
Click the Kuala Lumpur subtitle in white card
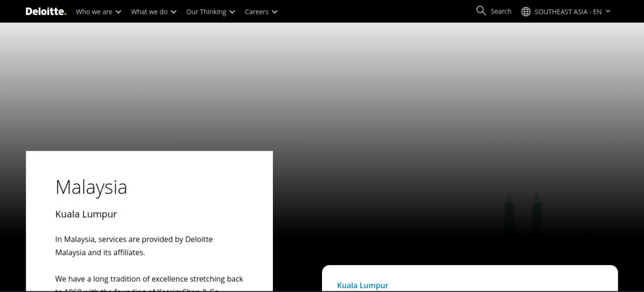[x=86, y=214]
